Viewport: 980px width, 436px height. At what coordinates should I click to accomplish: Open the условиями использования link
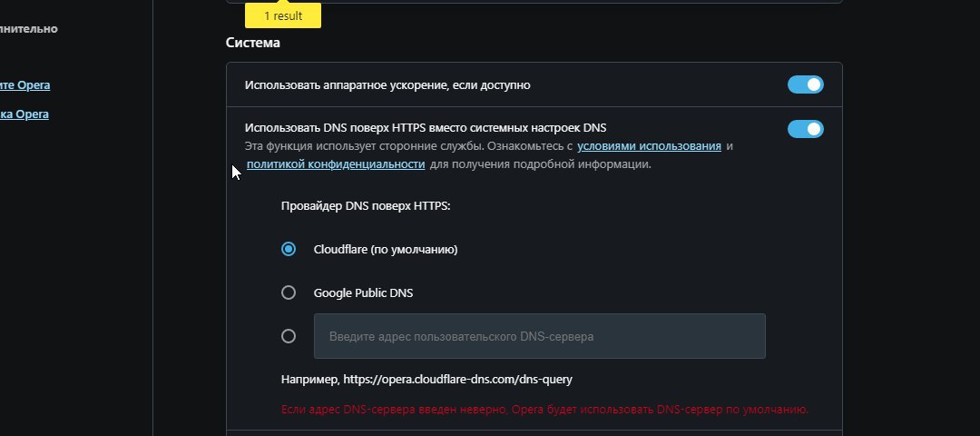click(x=650, y=146)
